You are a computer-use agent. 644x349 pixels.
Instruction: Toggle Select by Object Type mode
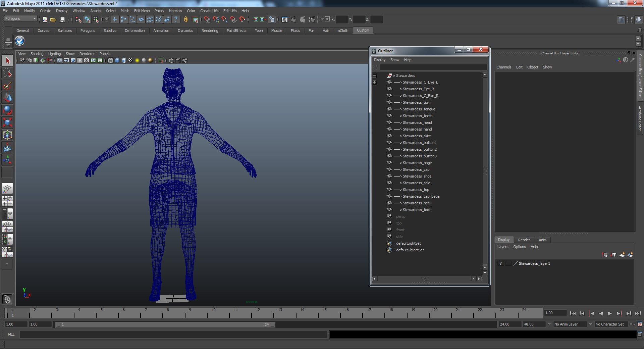87,19
